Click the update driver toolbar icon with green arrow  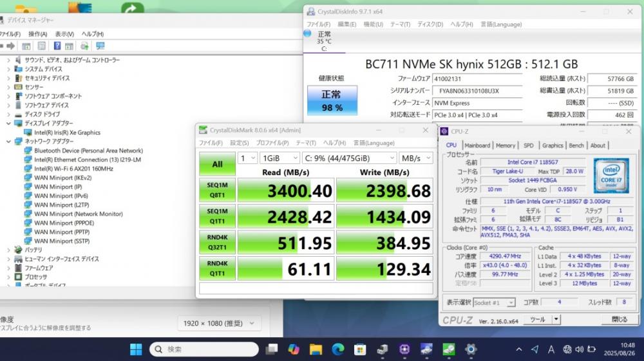tap(84, 46)
